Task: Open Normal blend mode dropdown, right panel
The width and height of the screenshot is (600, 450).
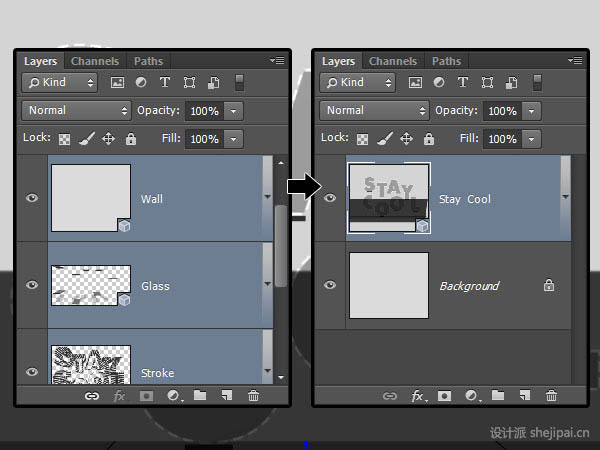Action: pos(375,111)
